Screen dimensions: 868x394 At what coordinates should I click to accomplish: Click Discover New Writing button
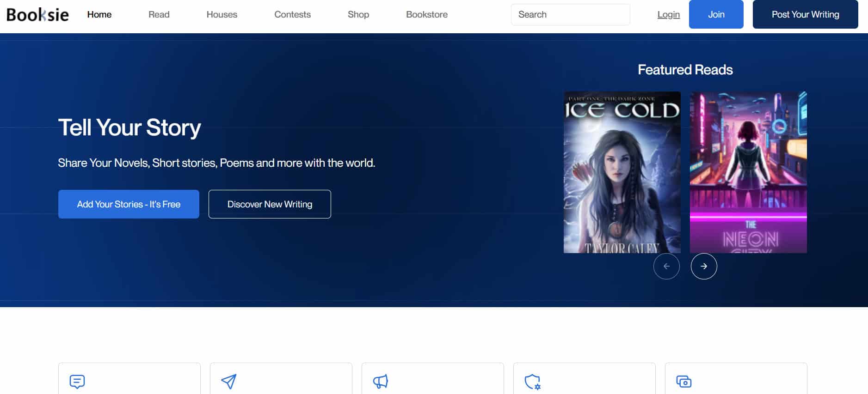[270, 204]
